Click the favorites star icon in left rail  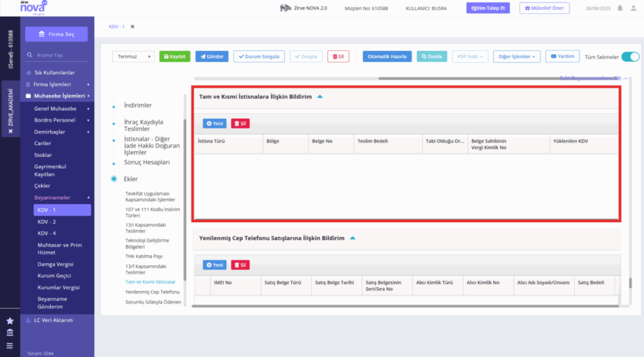pos(10,321)
